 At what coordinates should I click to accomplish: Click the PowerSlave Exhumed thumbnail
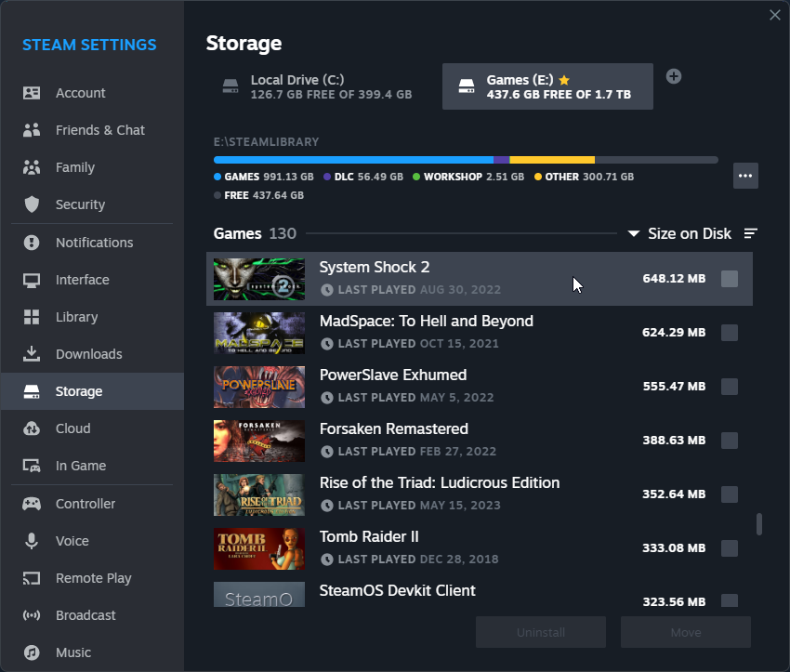[259, 387]
